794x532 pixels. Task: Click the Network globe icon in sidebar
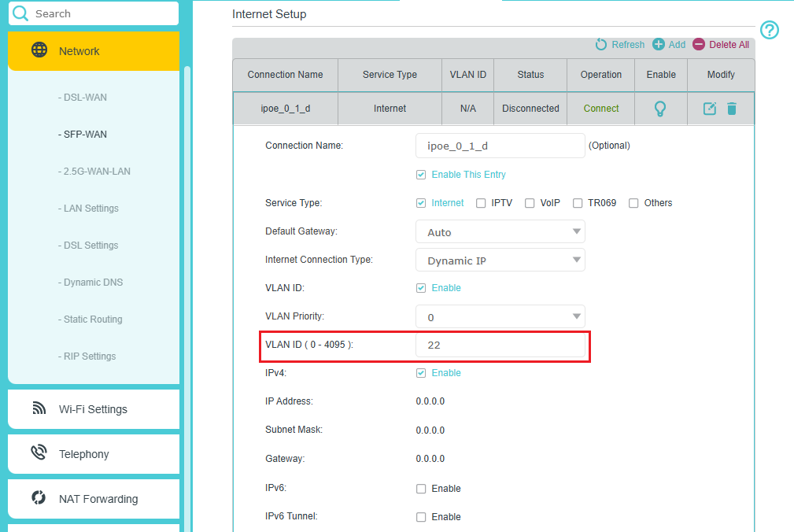pos(39,49)
